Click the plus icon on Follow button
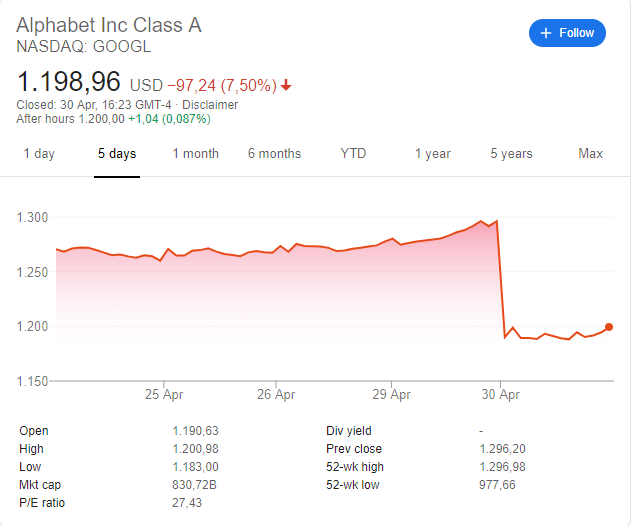Viewport: 634px width, 526px height. (x=546, y=33)
